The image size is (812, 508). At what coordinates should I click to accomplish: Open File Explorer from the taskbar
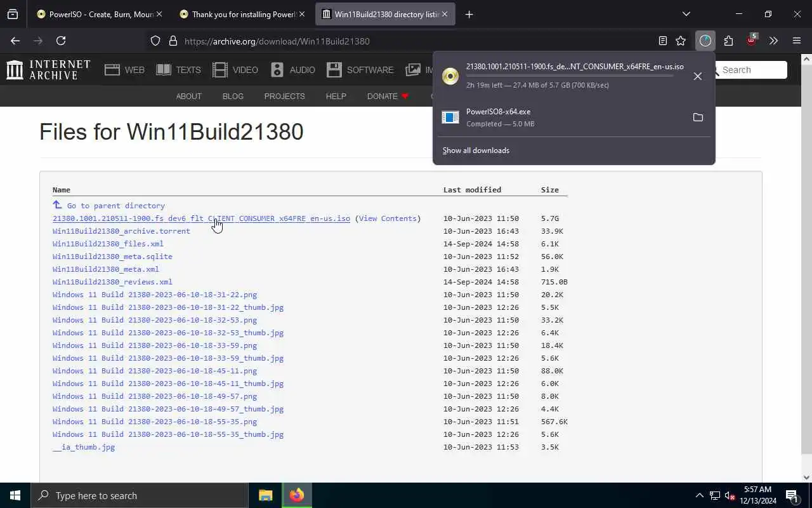(266, 495)
